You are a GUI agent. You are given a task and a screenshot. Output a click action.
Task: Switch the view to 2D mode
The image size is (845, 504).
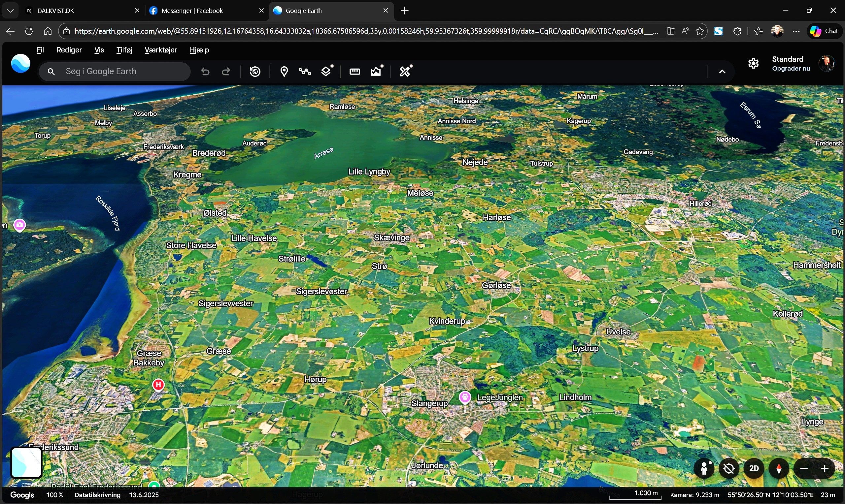[754, 469]
